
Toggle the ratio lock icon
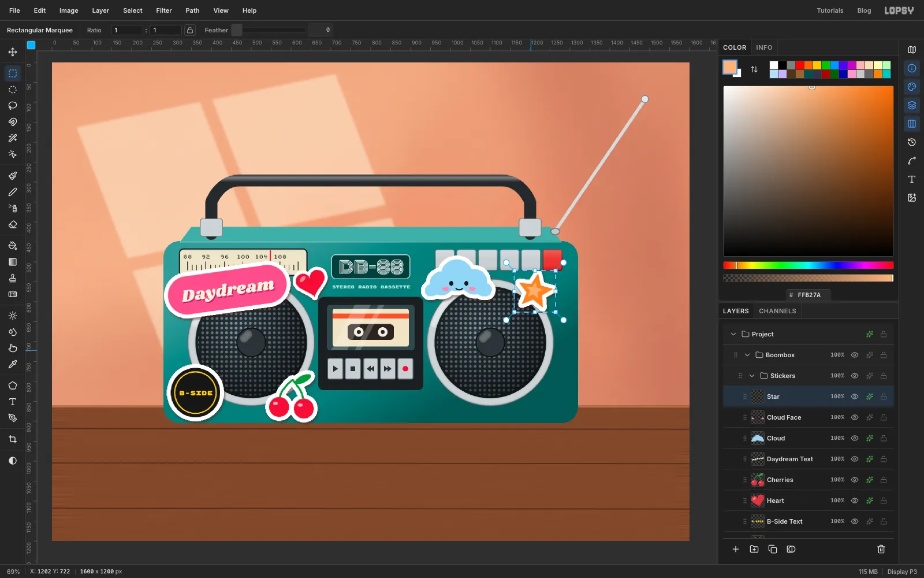(x=190, y=30)
